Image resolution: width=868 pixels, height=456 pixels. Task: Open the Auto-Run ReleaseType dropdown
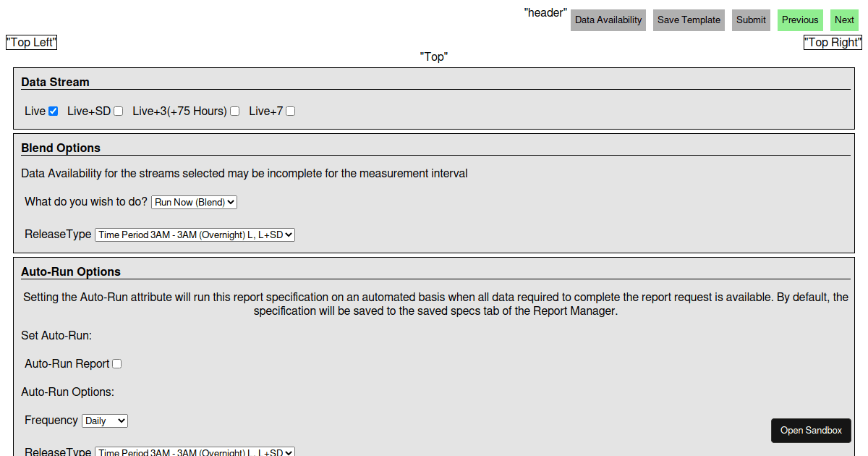[x=194, y=452]
